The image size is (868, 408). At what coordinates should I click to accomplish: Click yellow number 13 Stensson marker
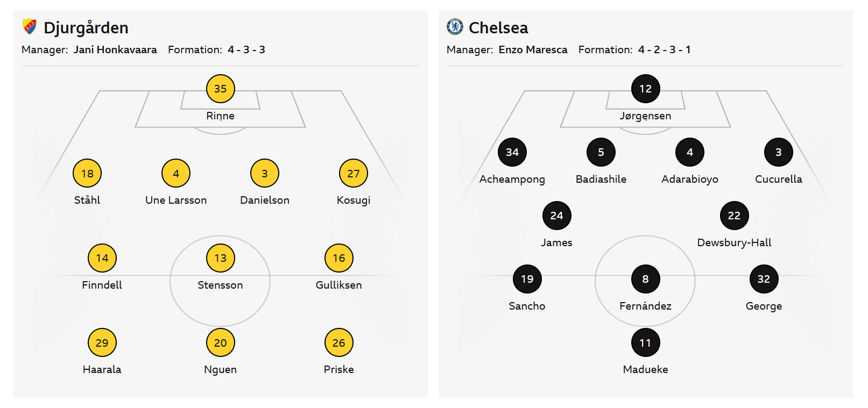point(220,258)
